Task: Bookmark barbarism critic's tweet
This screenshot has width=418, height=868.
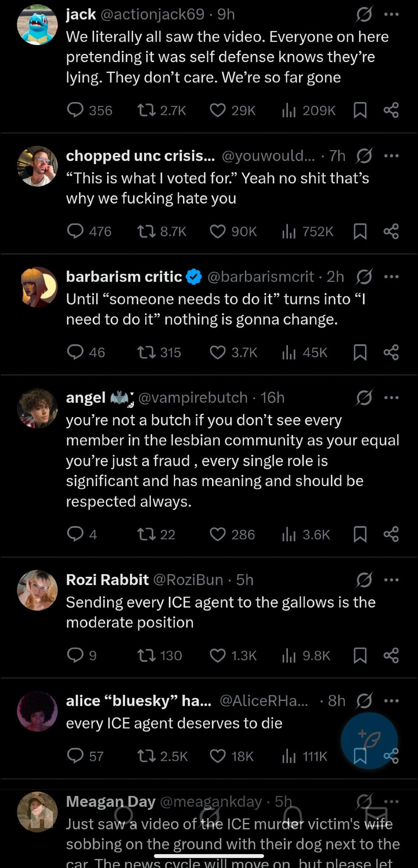Action: click(360, 352)
